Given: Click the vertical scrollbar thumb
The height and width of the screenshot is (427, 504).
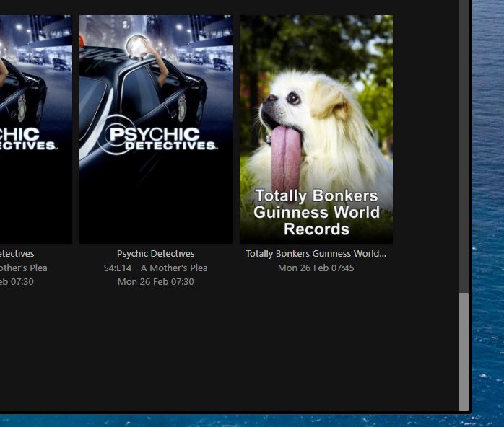Looking at the screenshot, I should 463,351.
